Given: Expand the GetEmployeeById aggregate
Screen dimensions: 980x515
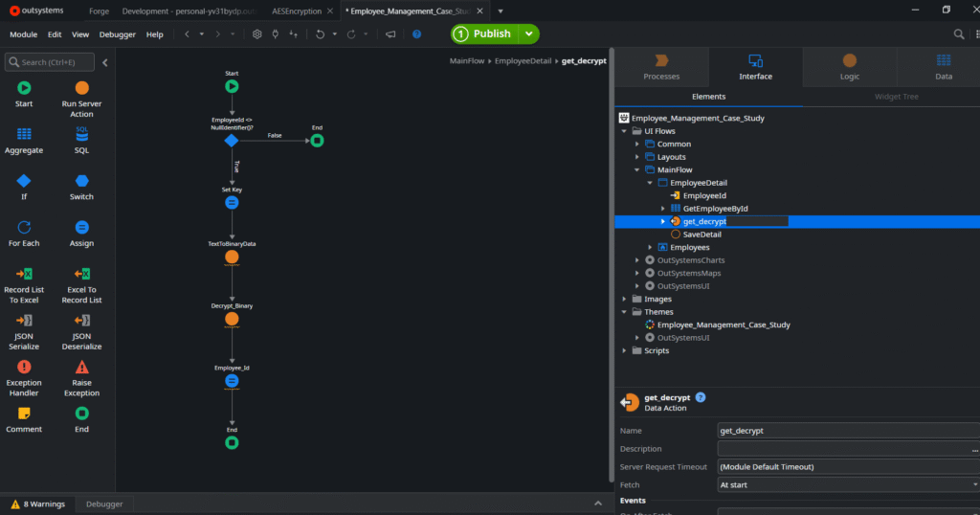Looking at the screenshot, I should click(663, 209).
